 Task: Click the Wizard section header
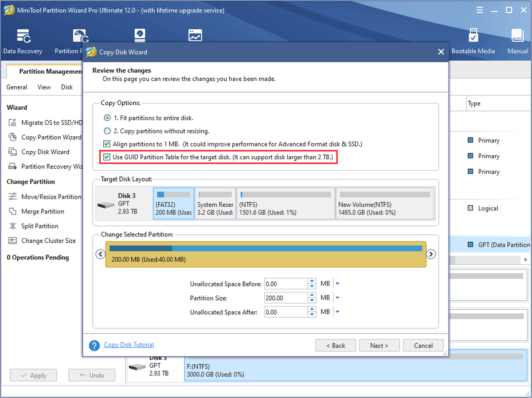click(x=17, y=107)
